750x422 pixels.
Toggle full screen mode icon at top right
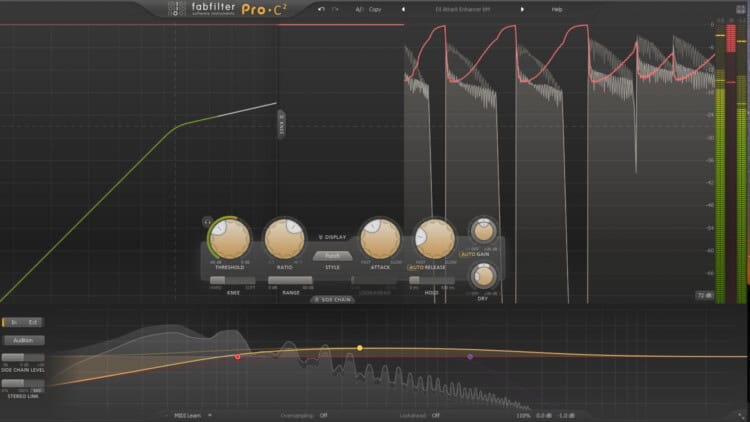(740, 9)
